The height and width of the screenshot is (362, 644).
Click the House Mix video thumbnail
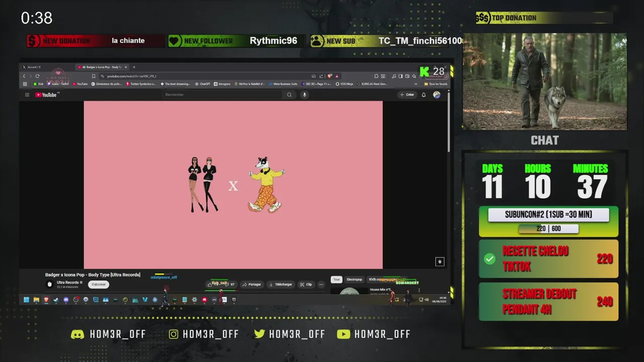tap(349, 291)
